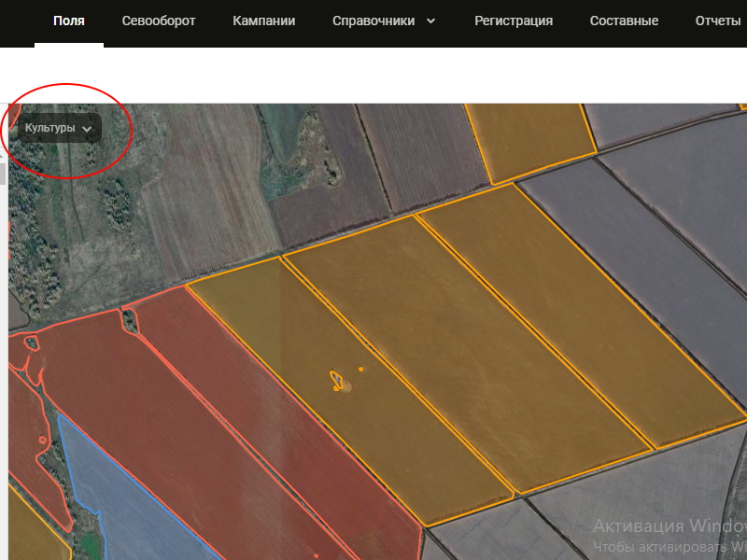Open the Отчеты section
747x560 pixels.
(718, 21)
